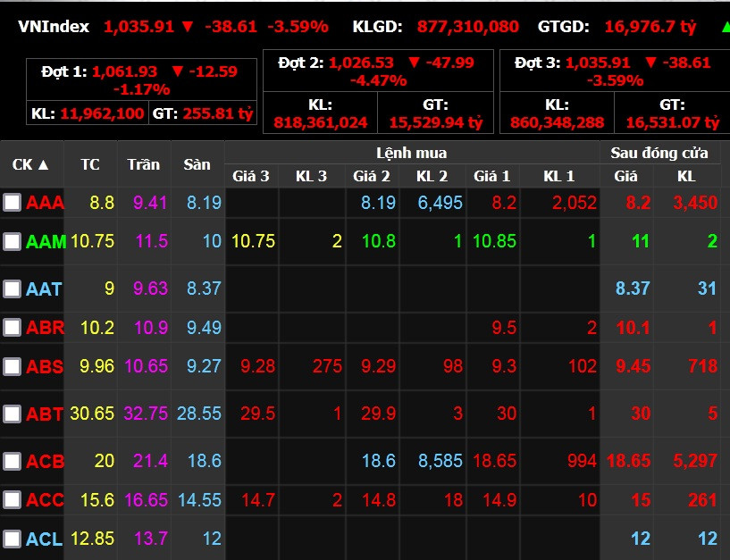The image size is (730, 560).
Task: Click the CK column sort arrow
Action: point(44,165)
